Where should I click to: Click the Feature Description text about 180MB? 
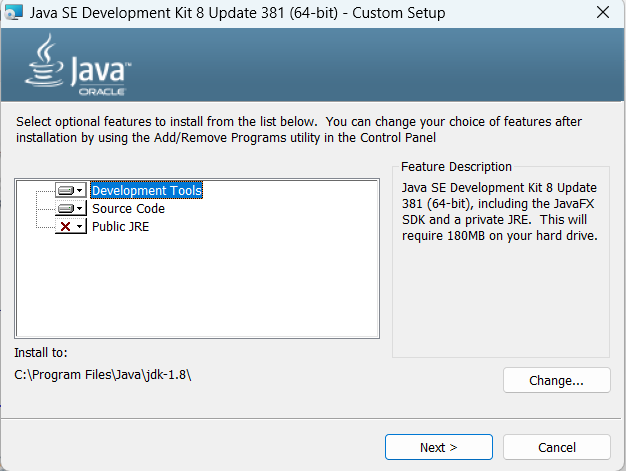click(499, 212)
